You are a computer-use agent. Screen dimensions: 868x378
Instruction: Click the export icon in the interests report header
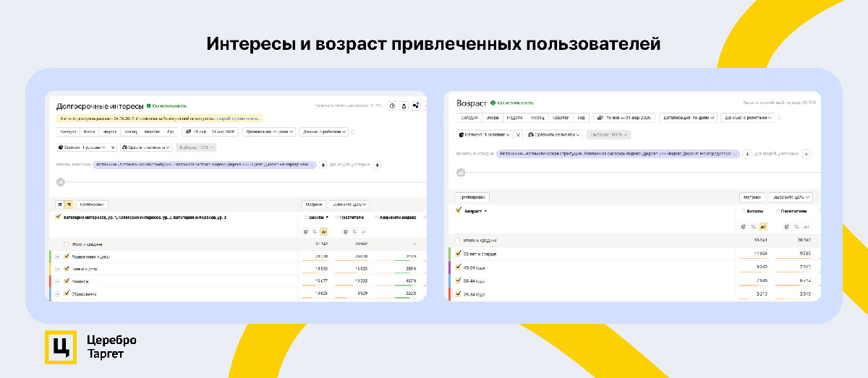coord(404,106)
